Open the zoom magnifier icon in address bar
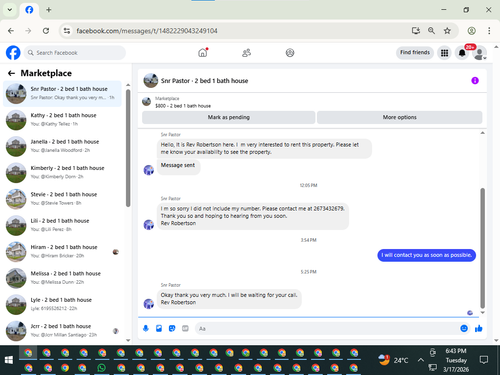Viewport: 500px width, 375px height. (x=431, y=31)
